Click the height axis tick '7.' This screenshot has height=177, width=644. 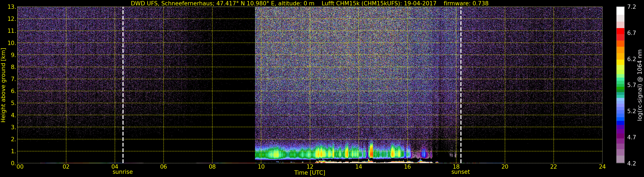[x=13, y=79]
